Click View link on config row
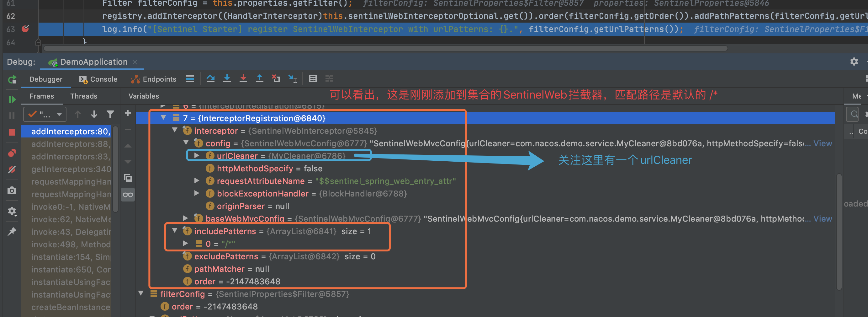868x317 pixels. coord(823,143)
